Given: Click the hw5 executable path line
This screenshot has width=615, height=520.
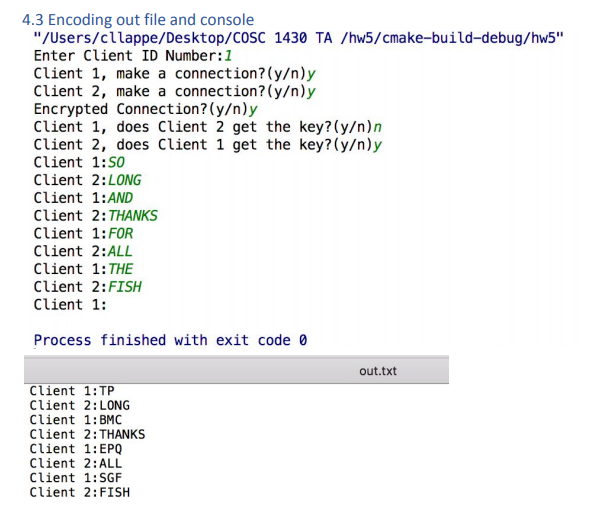Looking at the screenshot, I should click(x=298, y=38).
